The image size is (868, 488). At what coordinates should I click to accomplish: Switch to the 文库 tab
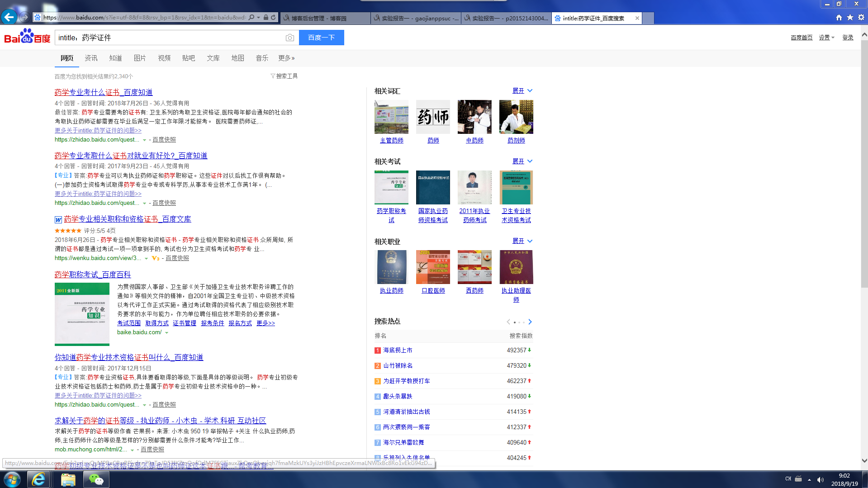[213, 58]
